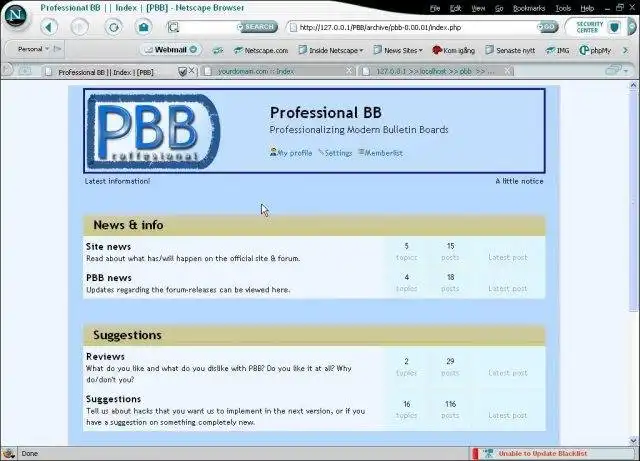Click the Forward navigation button
Screen dimensions: 640x461
pyautogui.click(x=79, y=27)
